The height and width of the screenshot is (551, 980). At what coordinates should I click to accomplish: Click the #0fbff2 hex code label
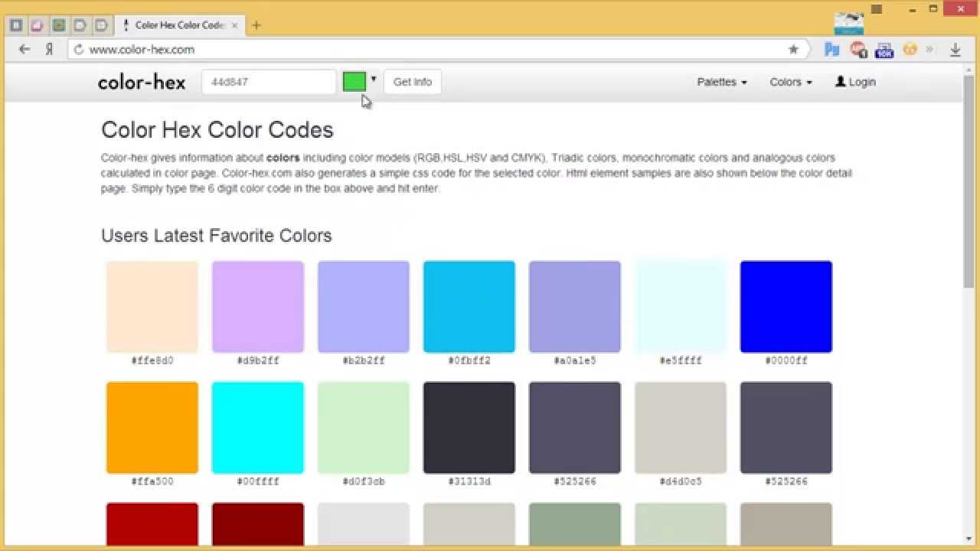tap(469, 360)
